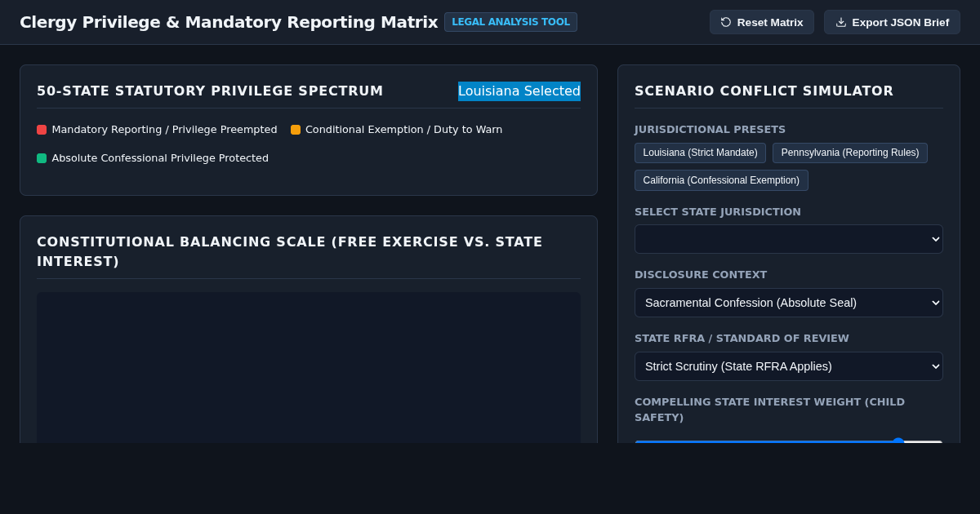Click the Scenario Conflict Simulator heading
980x514 pixels.
coord(764,91)
